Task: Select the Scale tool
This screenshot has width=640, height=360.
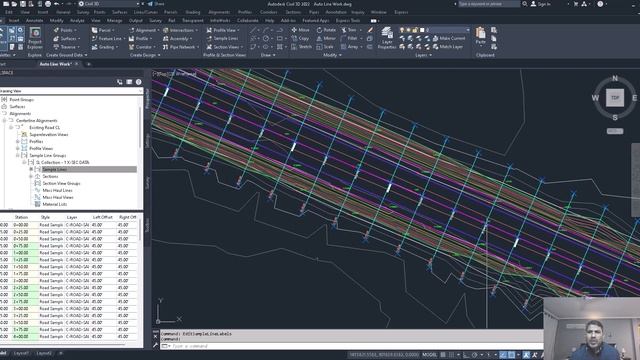Action: pyautogui.click(x=325, y=47)
